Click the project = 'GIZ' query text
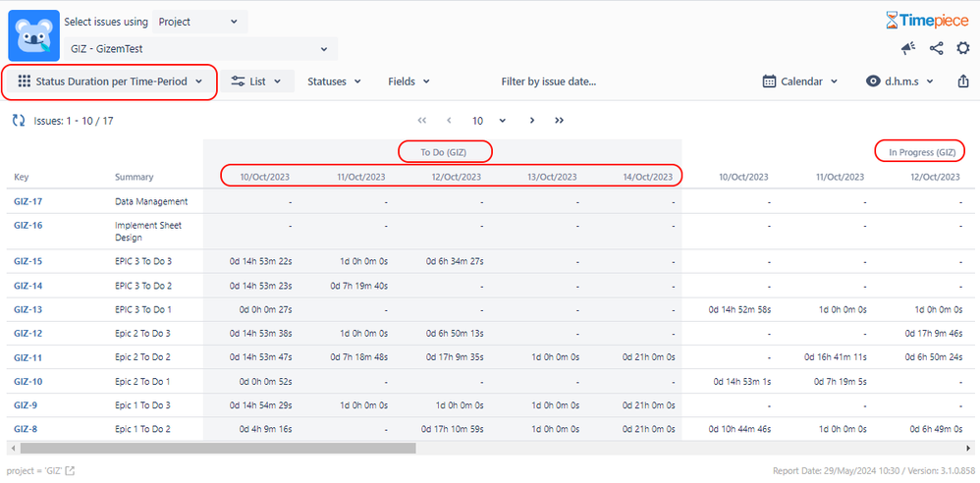Viewport: 980px width, 483px height. point(34,470)
